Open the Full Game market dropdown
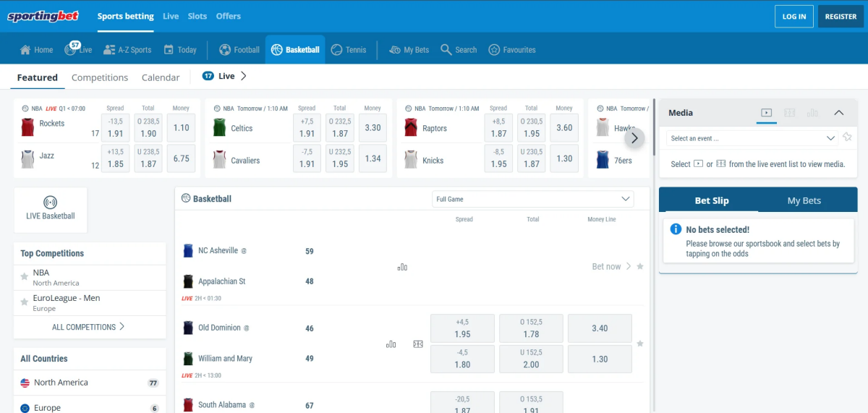 click(x=532, y=199)
